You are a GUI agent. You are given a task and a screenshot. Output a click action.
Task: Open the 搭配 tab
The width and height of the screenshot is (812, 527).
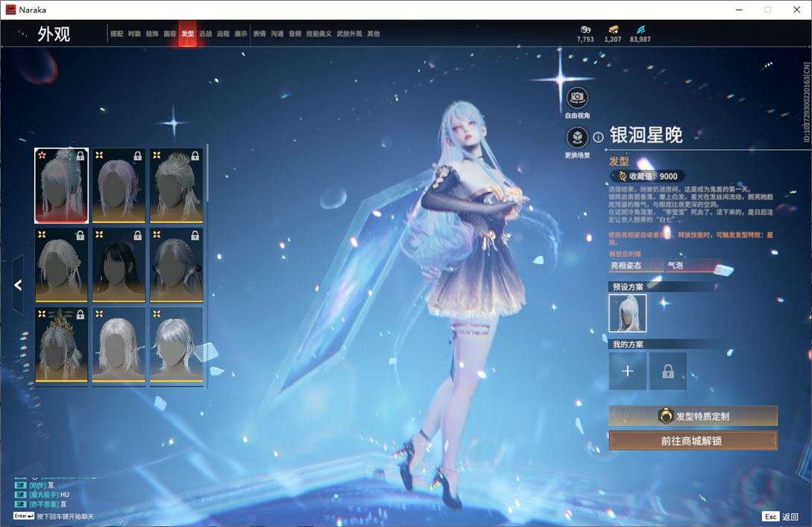point(116,34)
